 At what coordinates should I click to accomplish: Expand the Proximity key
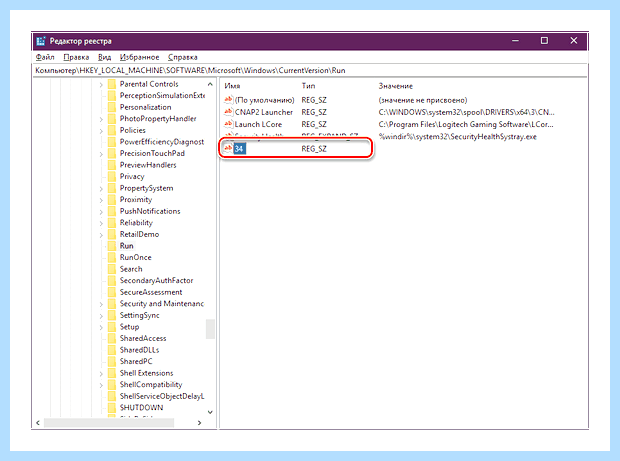click(x=101, y=200)
